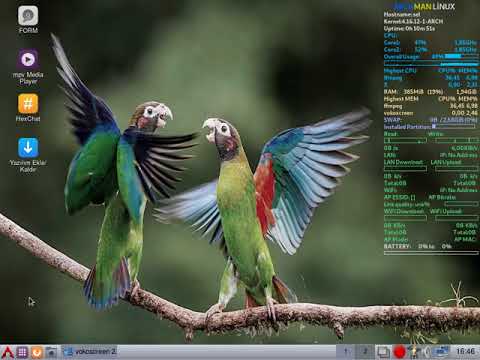Launch mpv Media Player from desktop
Screen dimensions: 480x360
pos(28,67)
